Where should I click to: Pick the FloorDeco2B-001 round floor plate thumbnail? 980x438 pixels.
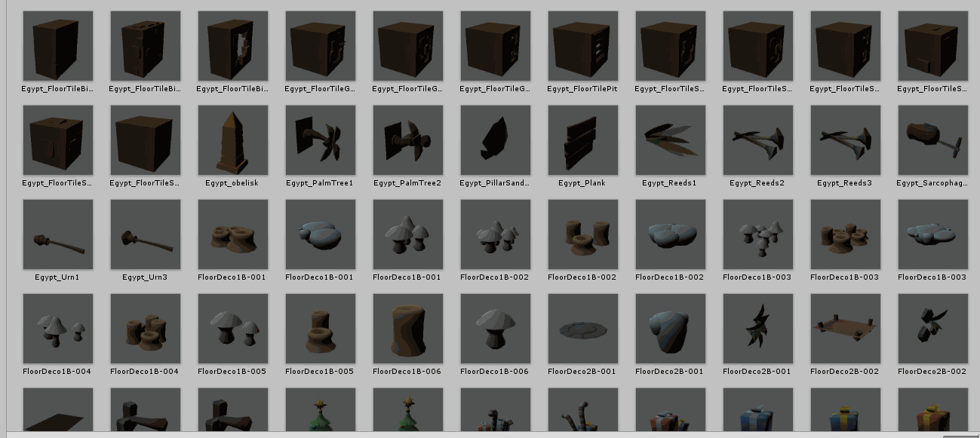click(582, 329)
